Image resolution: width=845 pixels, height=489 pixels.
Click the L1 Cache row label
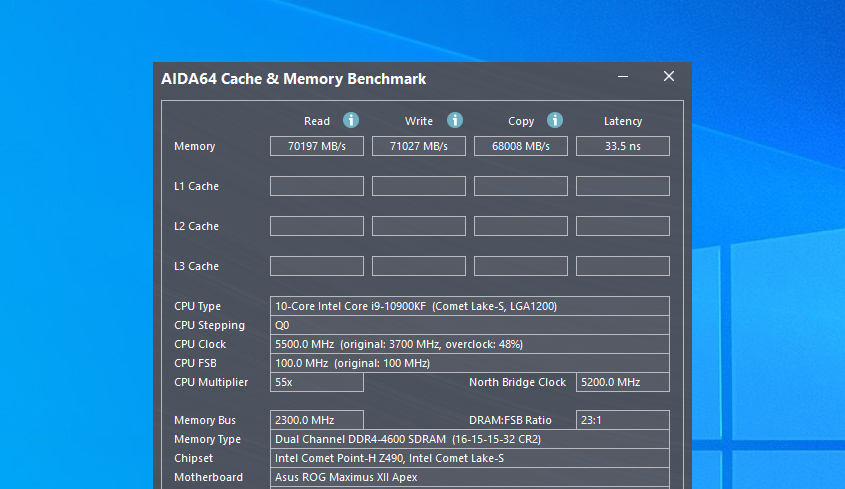[x=196, y=186]
